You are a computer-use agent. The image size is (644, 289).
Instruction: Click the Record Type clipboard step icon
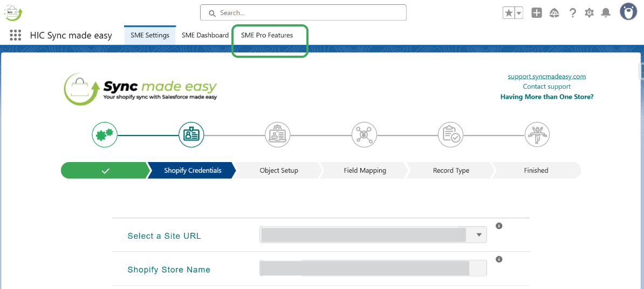450,135
